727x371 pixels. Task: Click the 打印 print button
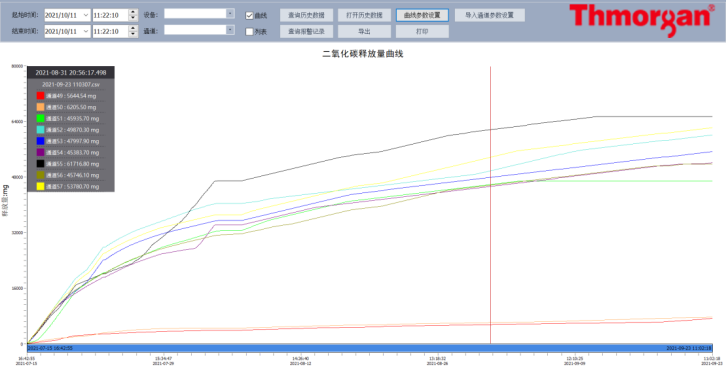point(422,32)
